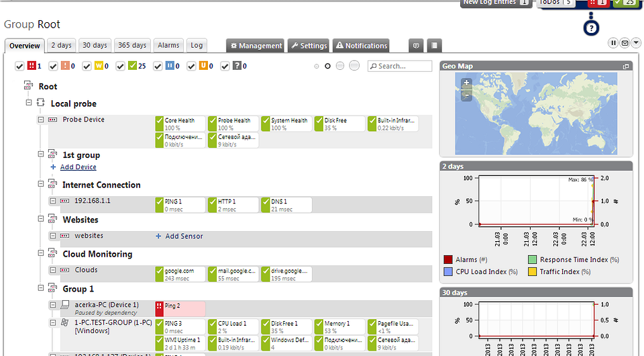This screenshot has width=644, height=356.
Task: Zoom in on the Geo Map
Action: tap(467, 83)
